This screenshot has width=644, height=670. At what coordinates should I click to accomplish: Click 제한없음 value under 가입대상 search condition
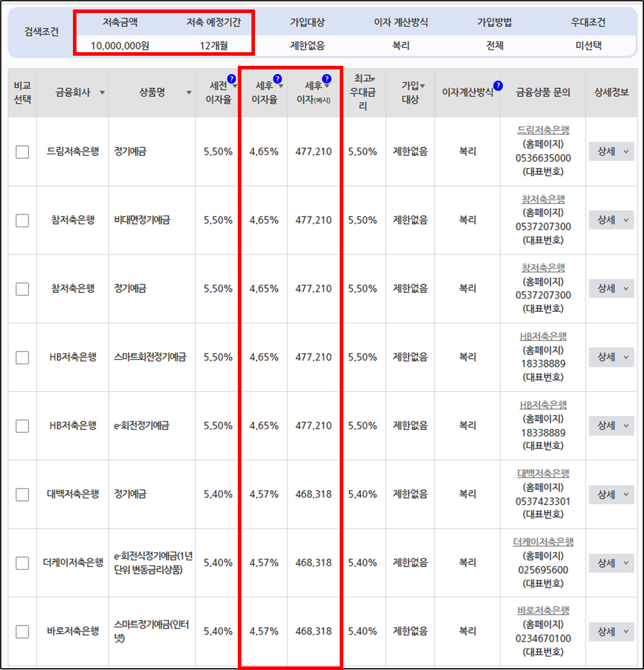[x=307, y=45]
